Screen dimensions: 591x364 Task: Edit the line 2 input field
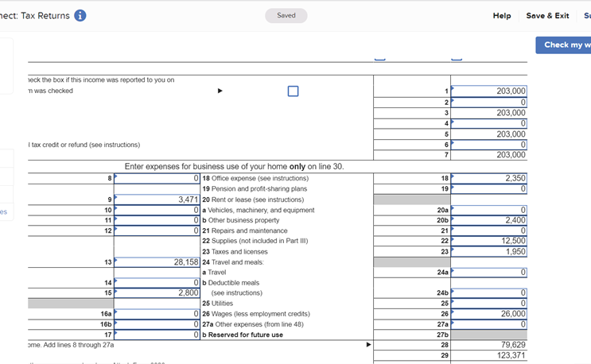click(489, 103)
